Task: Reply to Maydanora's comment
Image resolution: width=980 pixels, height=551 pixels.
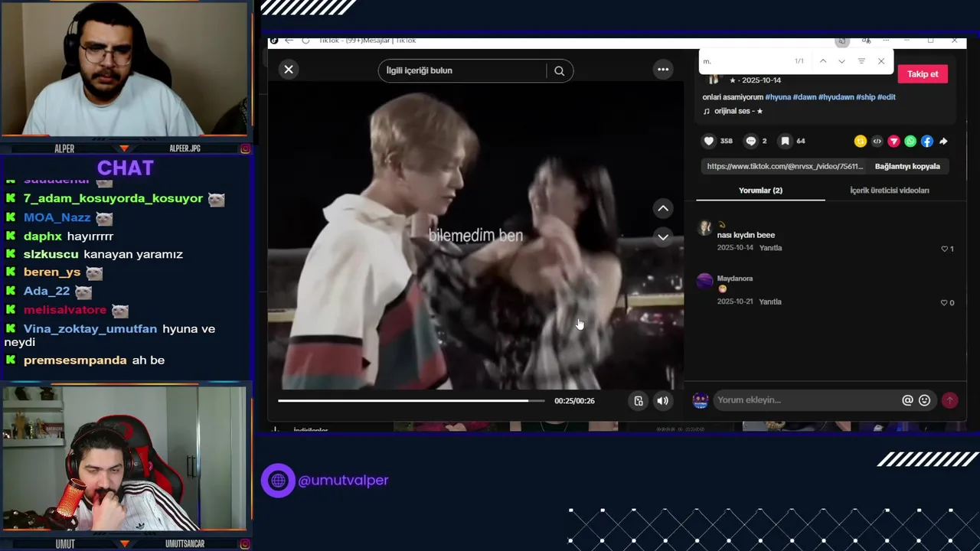Action: pyautogui.click(x=770, y=302)
